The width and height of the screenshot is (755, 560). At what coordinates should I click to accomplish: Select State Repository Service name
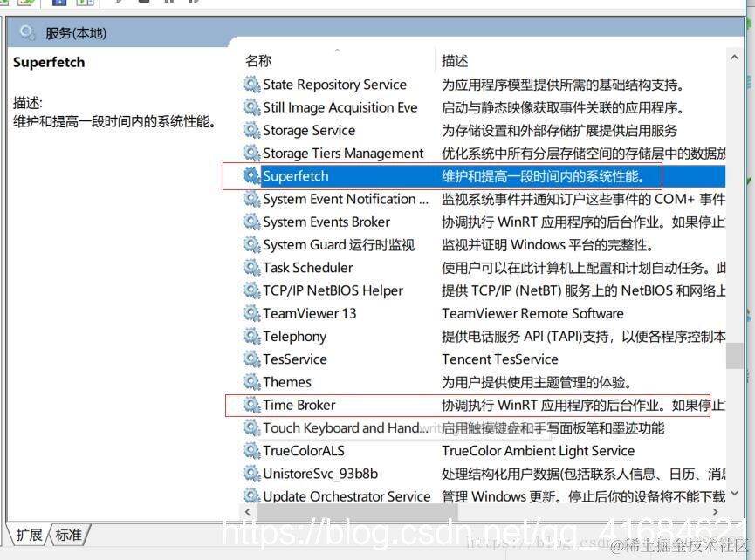pyautogui.click(x=334, y=85)
